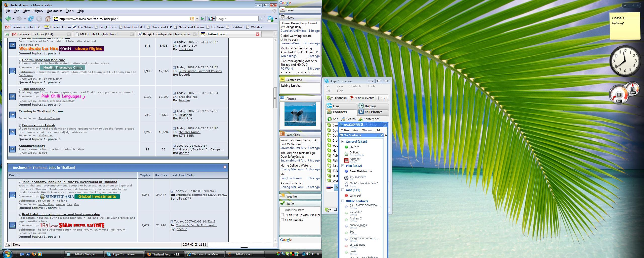Open the Skype toolbar icon in Firefox
The width and height of the screenshot is (644, 258).
tap(270, 19)
